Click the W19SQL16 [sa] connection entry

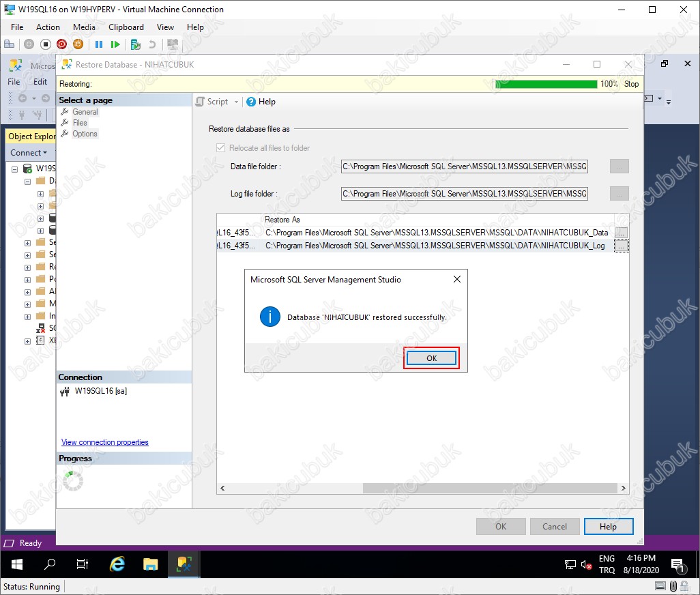100,391
